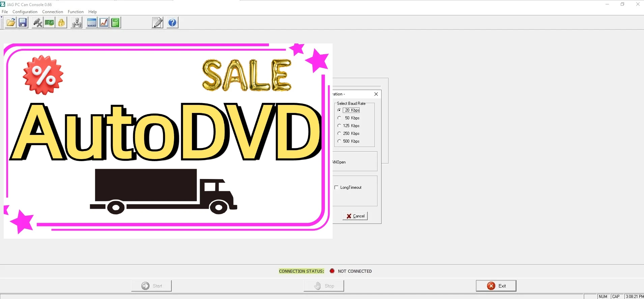Save with the floppy disk icon

[x=23, y=23]
